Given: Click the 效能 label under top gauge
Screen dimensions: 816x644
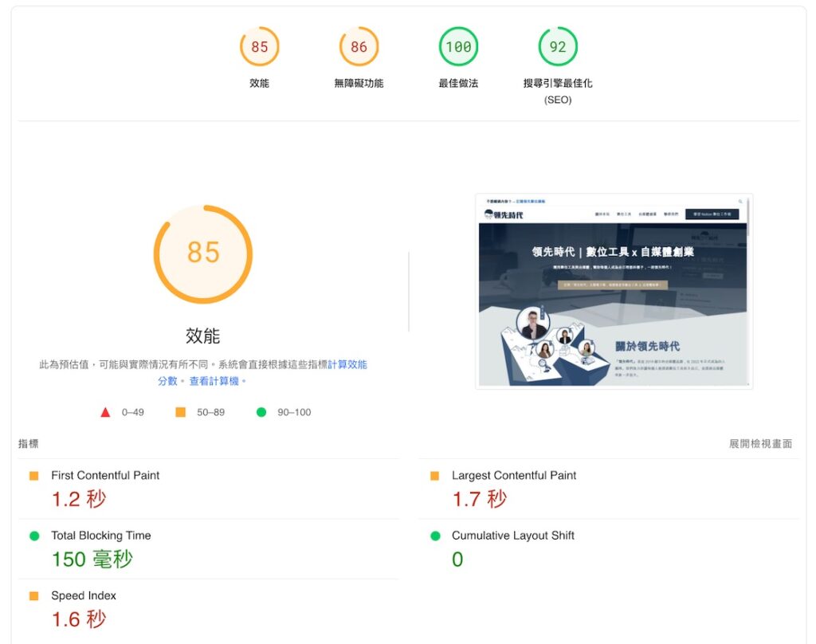Looking at the screenshot, I should (259, 84).
